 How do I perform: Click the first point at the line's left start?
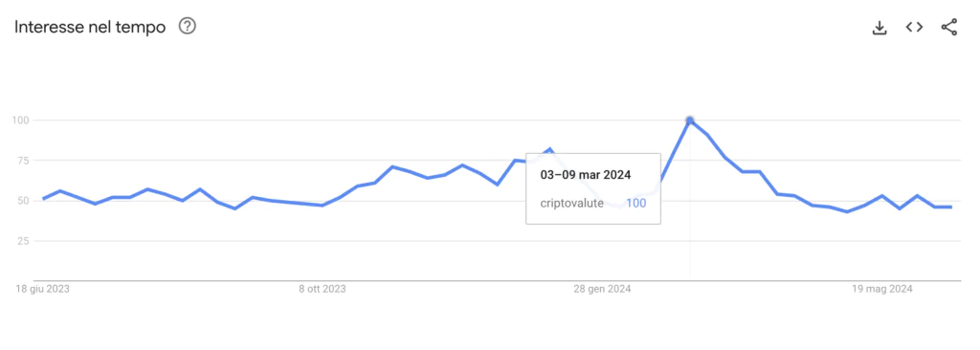click(43, 199)
